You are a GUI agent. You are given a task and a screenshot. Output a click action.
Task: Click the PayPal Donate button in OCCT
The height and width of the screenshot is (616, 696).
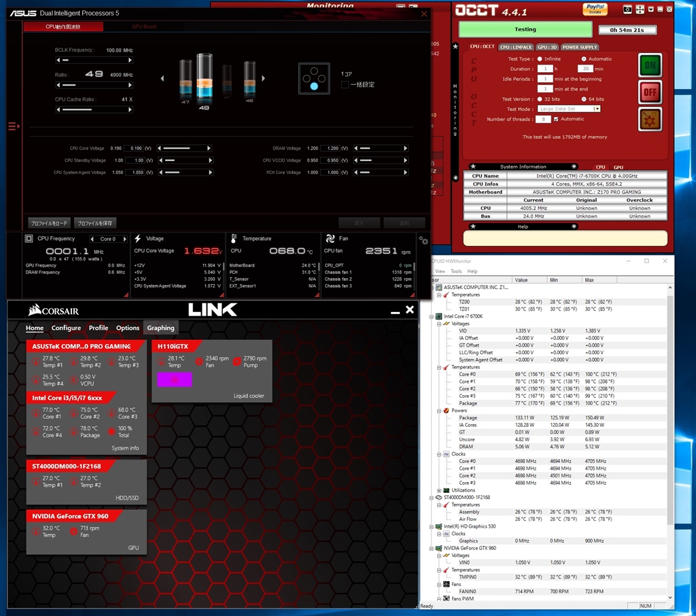point(595,9)
